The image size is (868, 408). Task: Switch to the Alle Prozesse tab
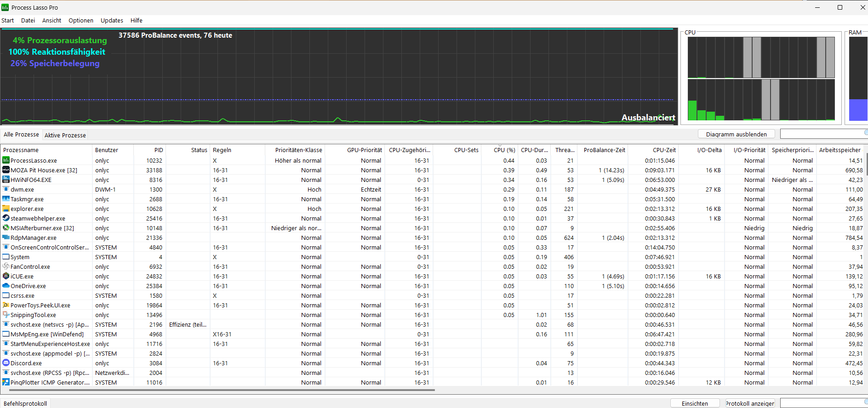tap(21, 135)
